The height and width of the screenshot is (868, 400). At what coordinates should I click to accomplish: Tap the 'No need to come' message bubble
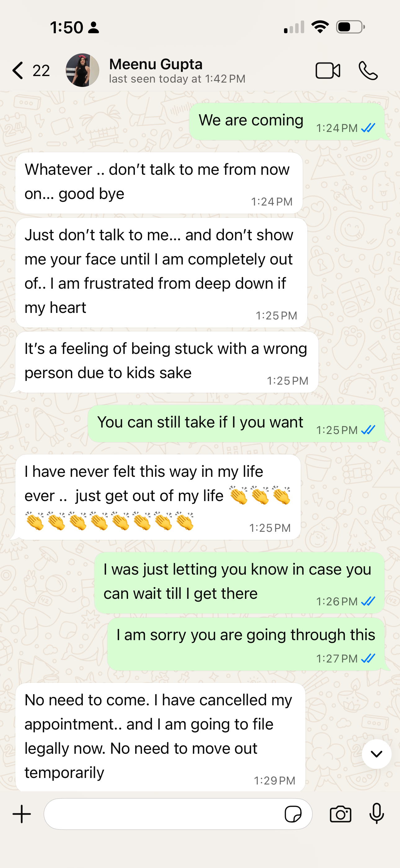pos(161,737)
